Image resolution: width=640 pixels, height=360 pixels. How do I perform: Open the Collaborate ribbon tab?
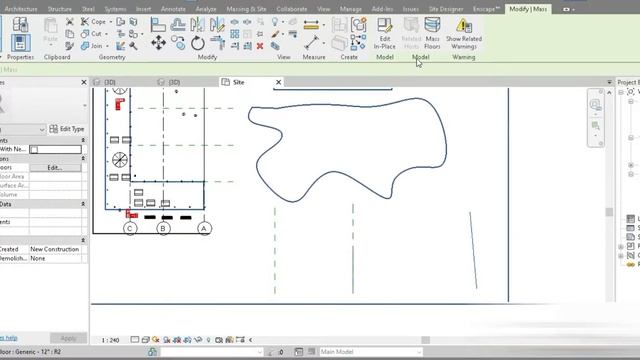[x=292, y=9]
